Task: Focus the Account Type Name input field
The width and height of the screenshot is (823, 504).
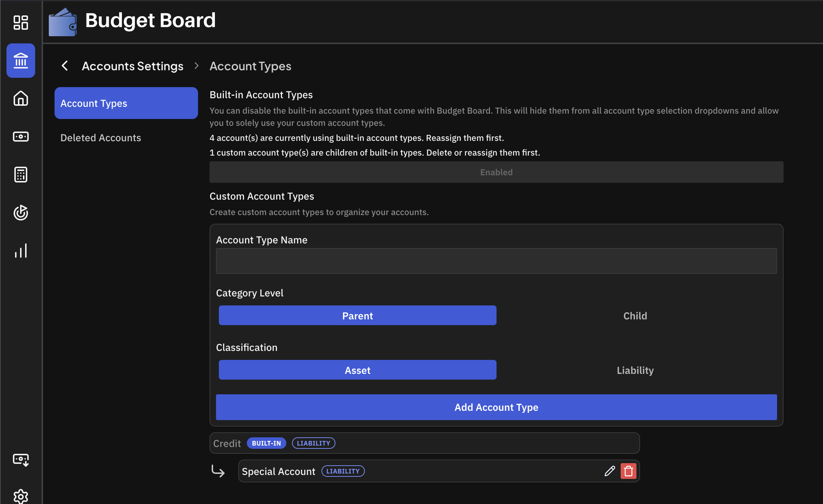Action: point(496,261)
